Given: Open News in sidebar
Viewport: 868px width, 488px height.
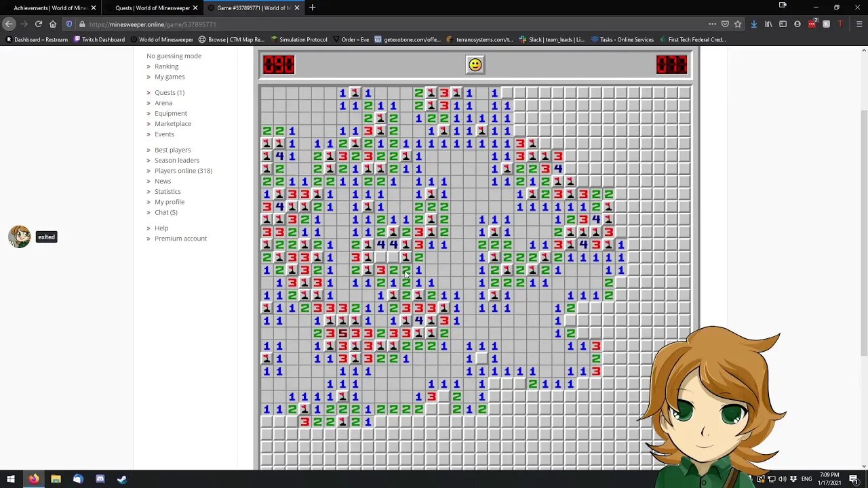Looking at the screenshot, I should click(x=163, y=181).
